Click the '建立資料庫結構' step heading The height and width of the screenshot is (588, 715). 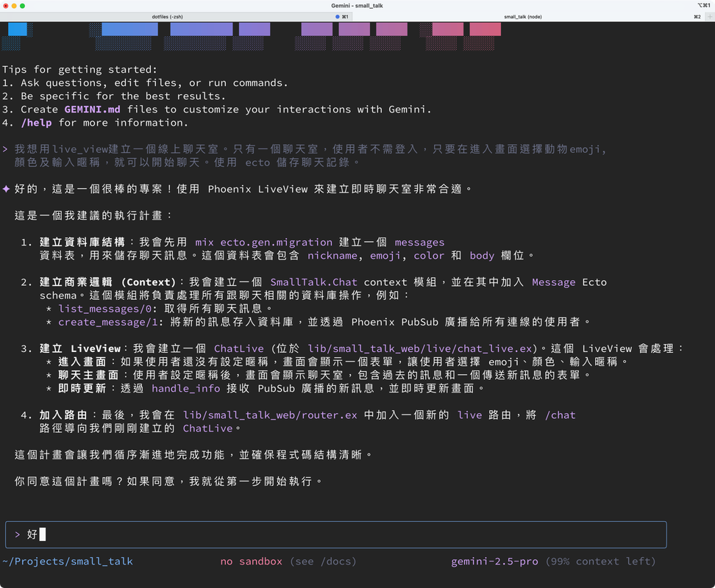[82, 243]
